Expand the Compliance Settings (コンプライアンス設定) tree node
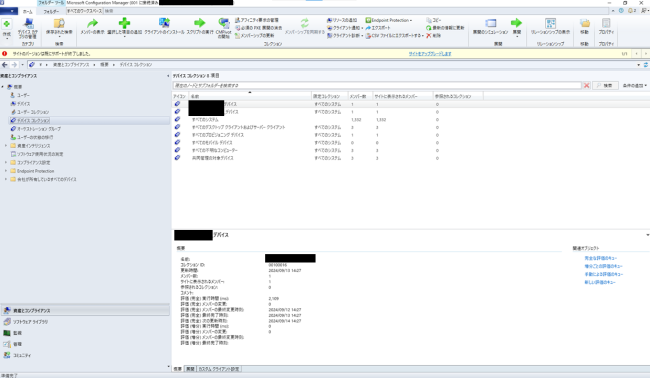This screenshot has width=650, height=378. coord(6,162)
